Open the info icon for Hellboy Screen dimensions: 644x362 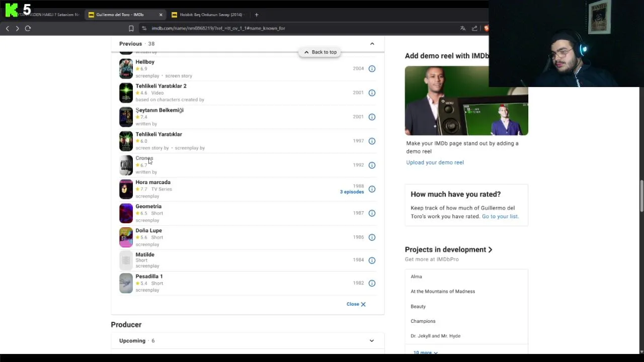point(372,69)
